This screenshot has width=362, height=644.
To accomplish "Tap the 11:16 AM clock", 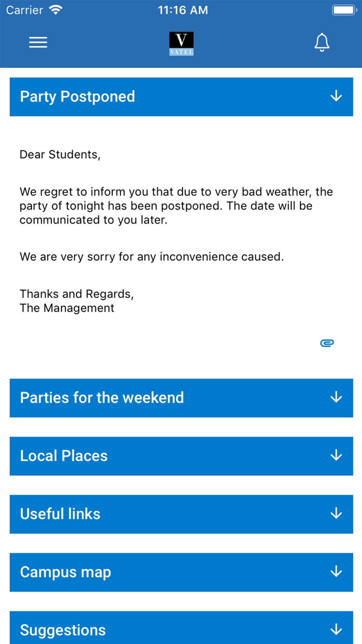I will 183,10.
